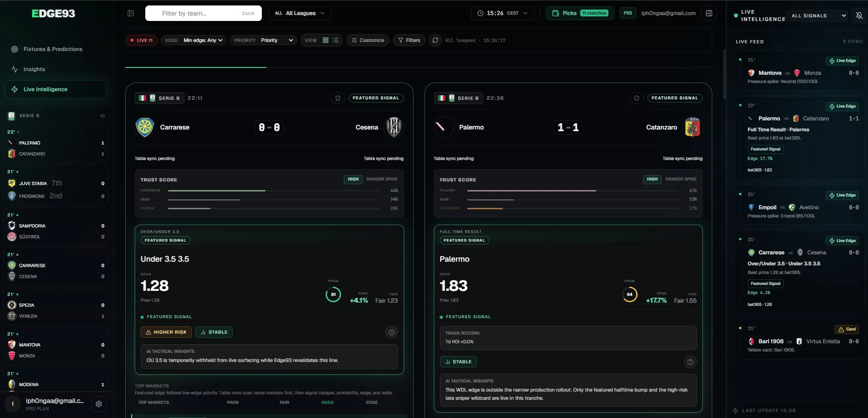Click the Palermo team crest

click(x=444, y=127)
